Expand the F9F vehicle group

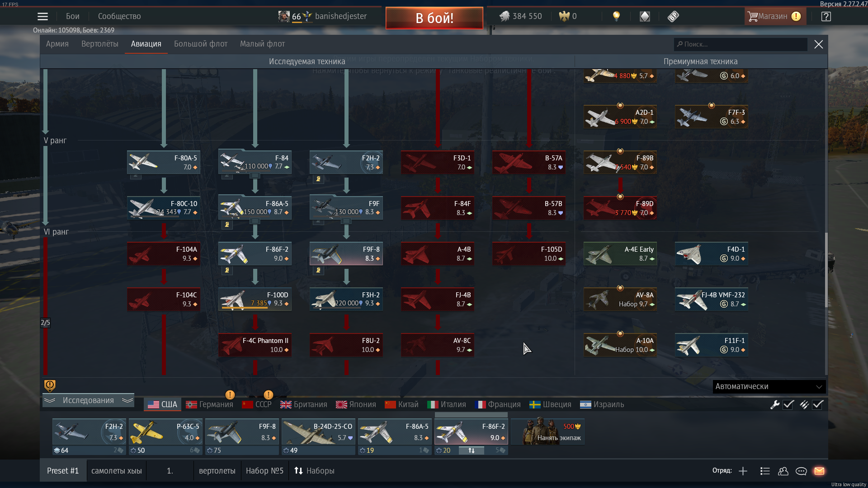click(346, 221)
